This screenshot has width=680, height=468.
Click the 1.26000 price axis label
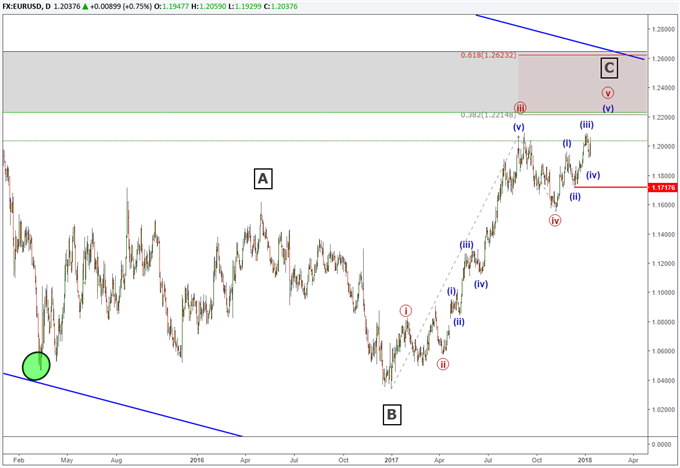[663, 59]
